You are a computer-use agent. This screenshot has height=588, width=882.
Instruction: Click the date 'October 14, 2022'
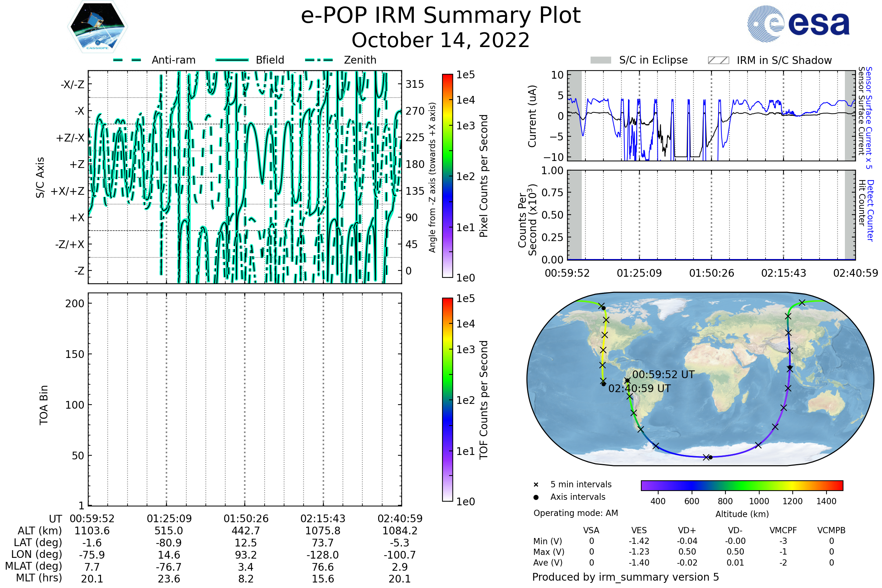coord(441,40)
